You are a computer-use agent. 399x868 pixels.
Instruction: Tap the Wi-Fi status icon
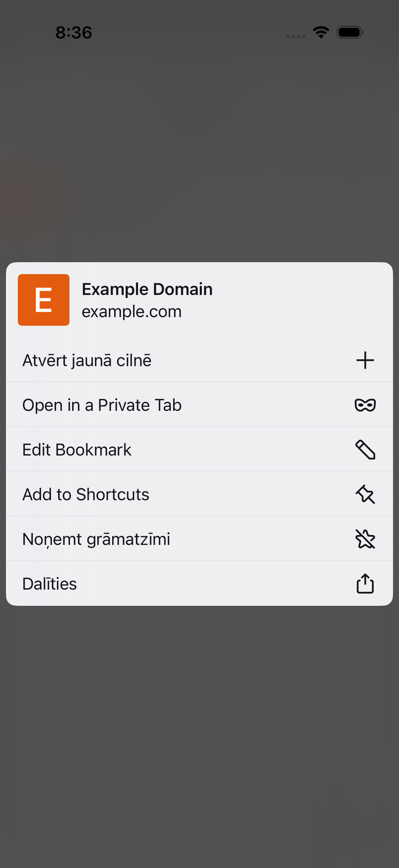pos(321,32)
